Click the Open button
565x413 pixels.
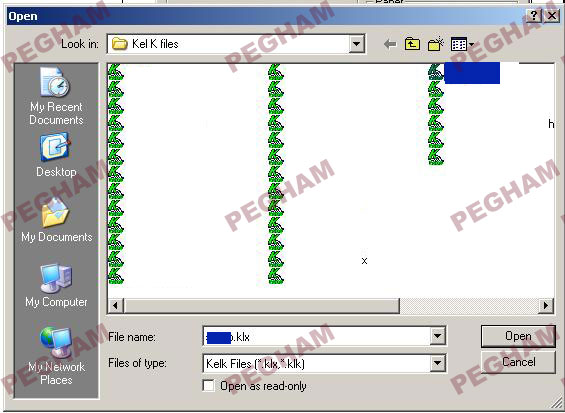click(x=518, y=336)
